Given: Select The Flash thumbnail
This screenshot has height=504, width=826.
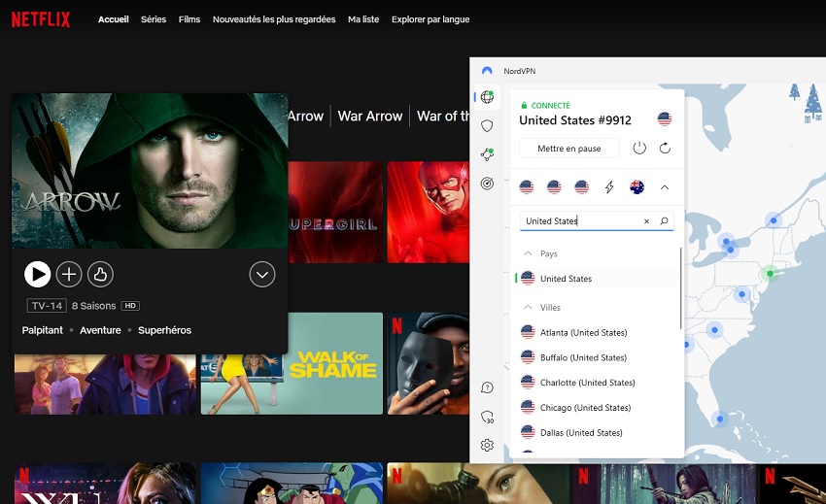Looking at the screenshot, I should (x=428, y=212).
